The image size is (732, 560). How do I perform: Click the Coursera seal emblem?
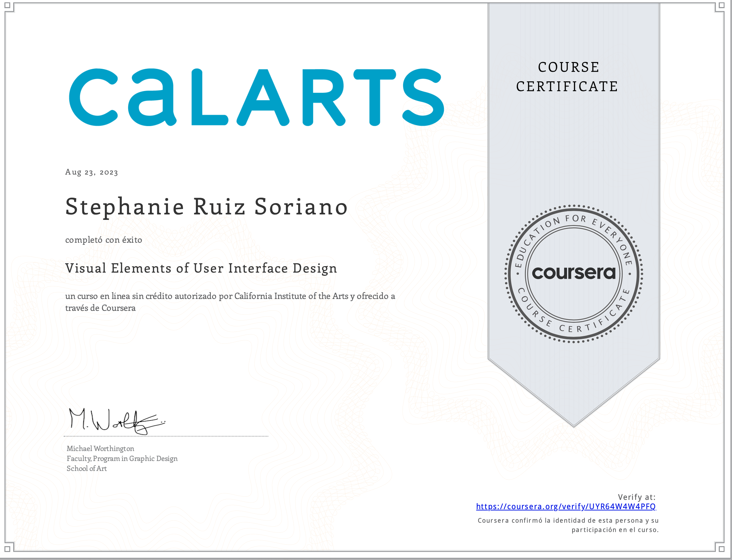point(573,274)
